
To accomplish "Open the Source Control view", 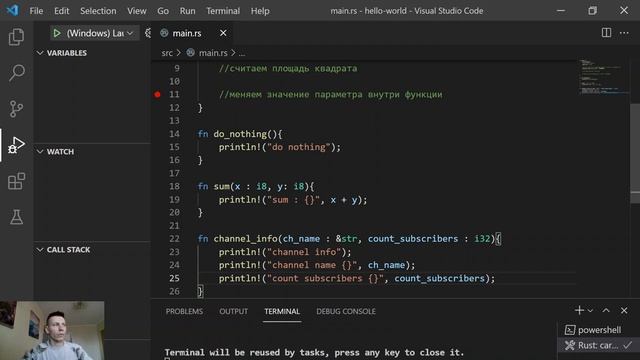I will 16,109.
